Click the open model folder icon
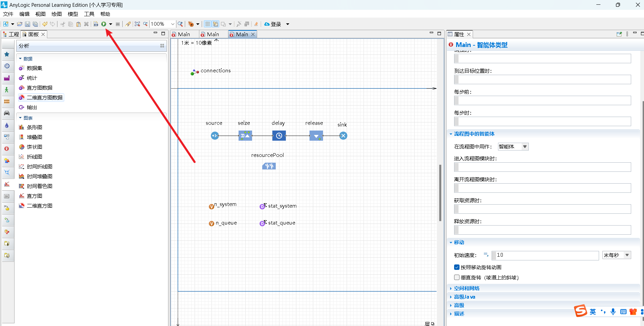 pos(20,24)
